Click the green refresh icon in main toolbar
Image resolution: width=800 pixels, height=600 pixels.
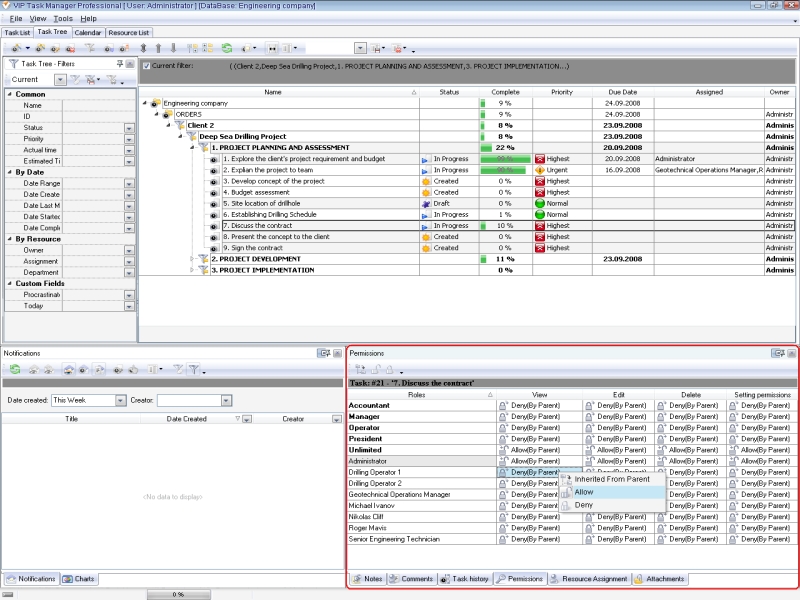(x=227, y=48)
